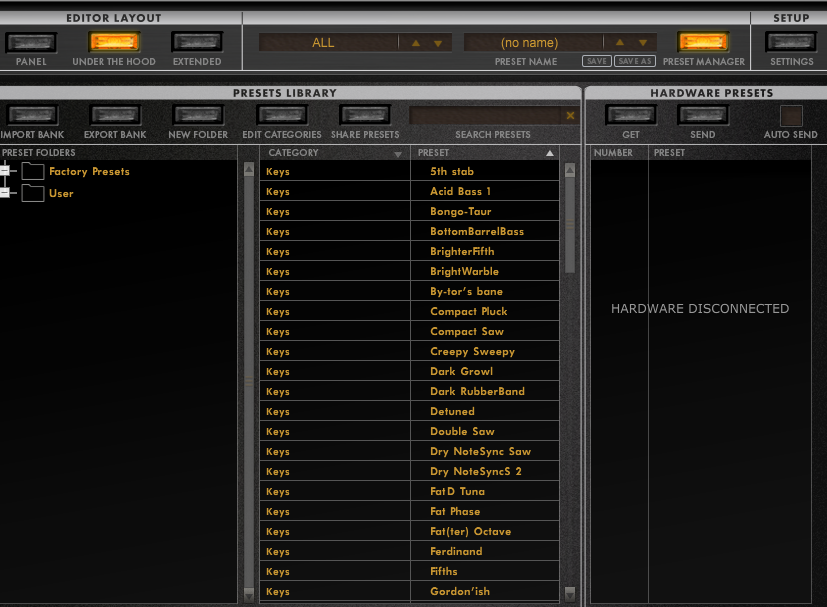Click the Share Presets button

(365, 115)
